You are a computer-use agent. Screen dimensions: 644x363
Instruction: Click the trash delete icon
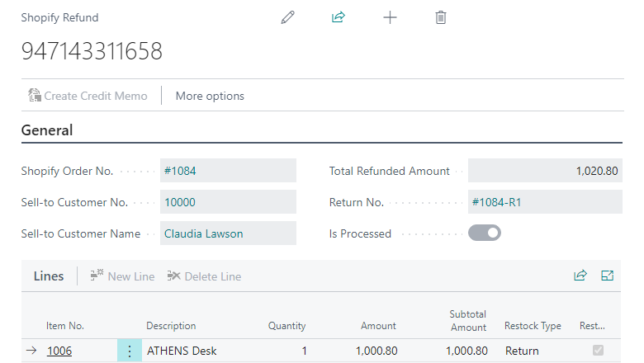pos(441,17)
